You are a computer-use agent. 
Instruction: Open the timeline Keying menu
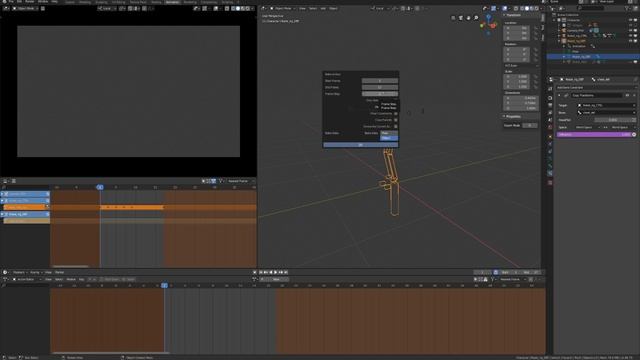coord(36,272)
